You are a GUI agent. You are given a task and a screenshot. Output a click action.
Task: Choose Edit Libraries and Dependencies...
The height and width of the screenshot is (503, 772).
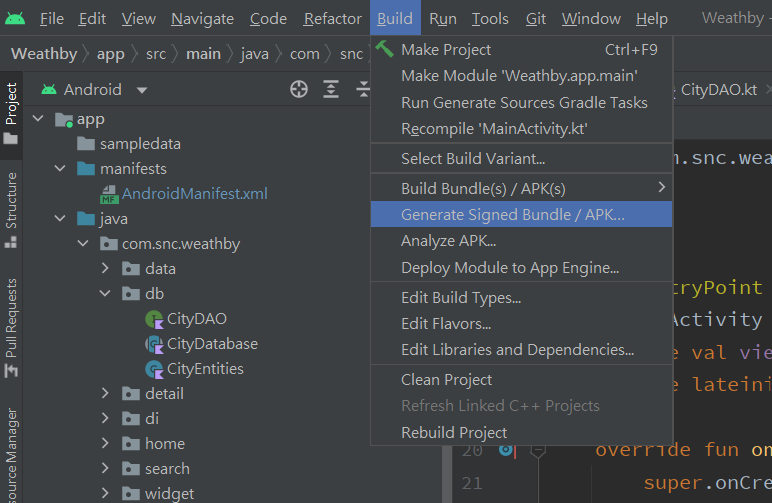521,349
